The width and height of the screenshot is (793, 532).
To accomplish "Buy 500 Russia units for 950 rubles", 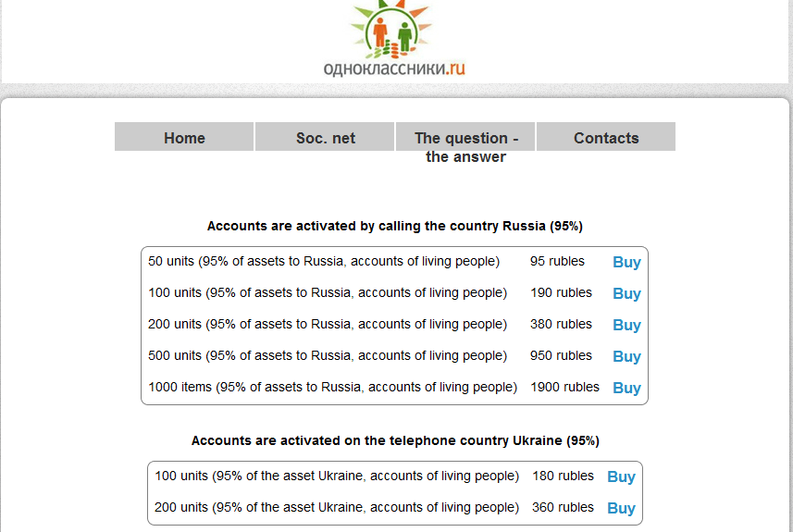I will (626, 356).
